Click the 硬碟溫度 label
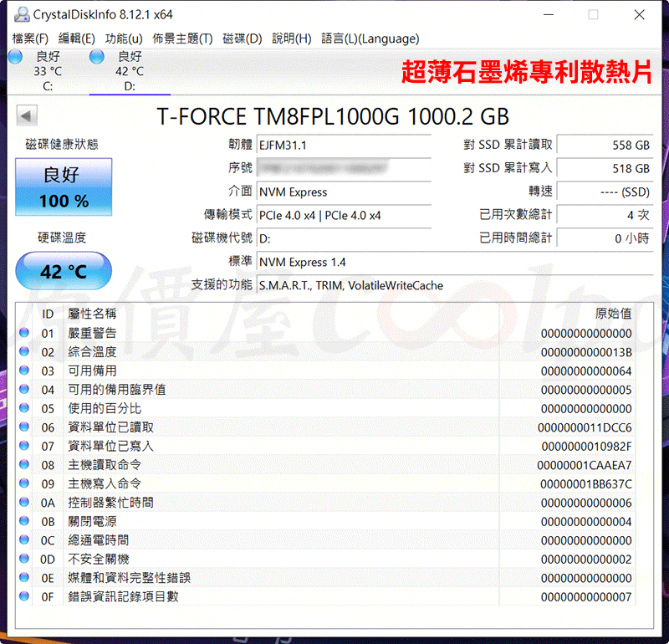The width and height of the screenshot is (669, 644). coord(62,238)
